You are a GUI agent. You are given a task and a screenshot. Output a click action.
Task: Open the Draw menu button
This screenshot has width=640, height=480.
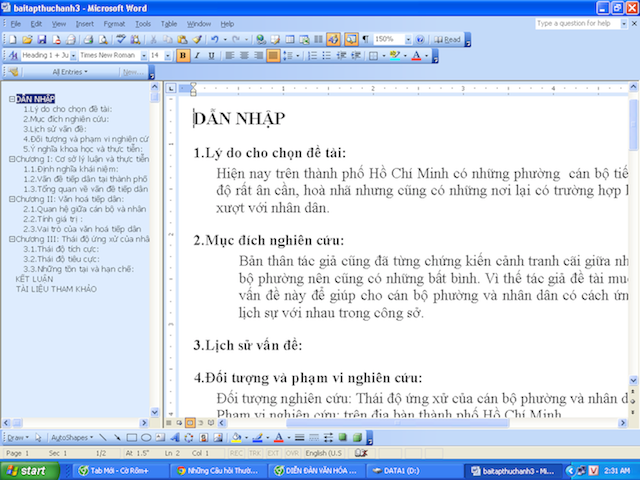(18, 438)
